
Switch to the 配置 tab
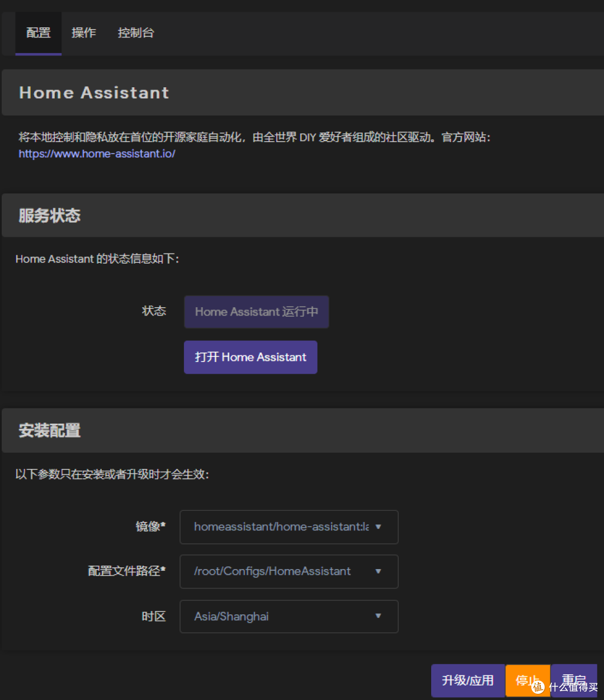coord(38,33)
